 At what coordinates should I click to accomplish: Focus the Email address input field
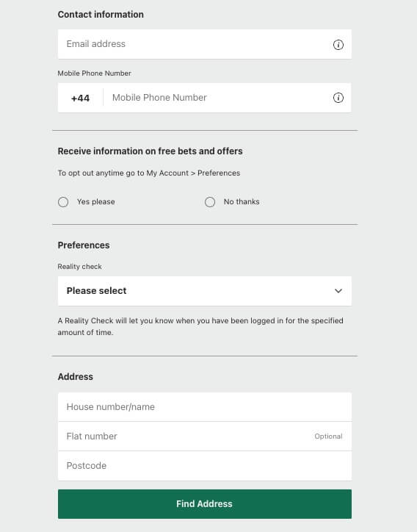pos(204,44)
